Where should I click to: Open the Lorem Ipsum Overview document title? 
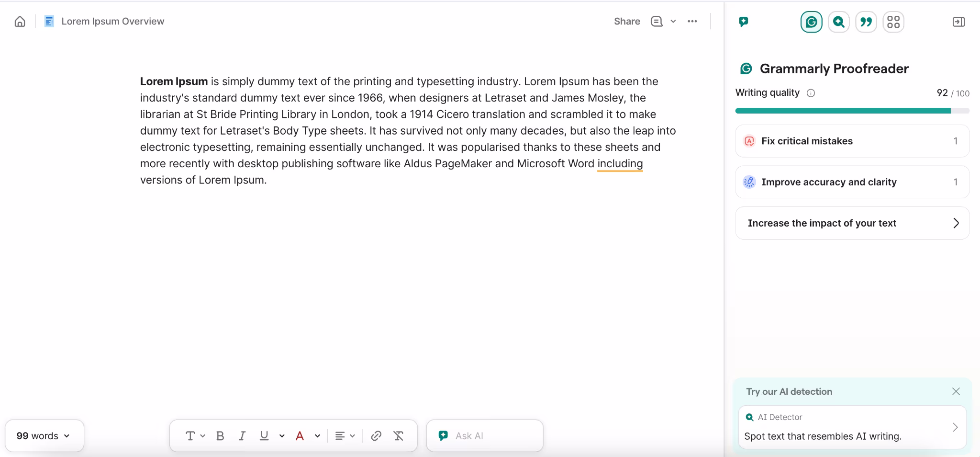pyautogui.click(x=113, y=21)
